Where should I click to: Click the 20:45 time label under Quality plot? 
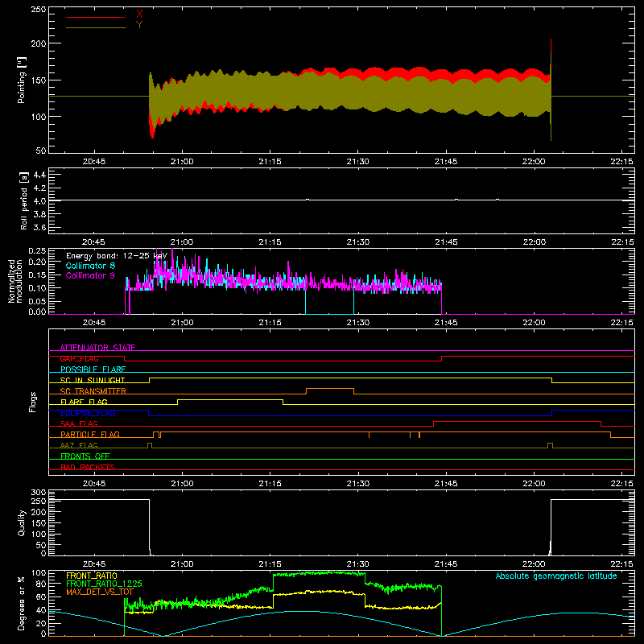click(x=94, y=564)
